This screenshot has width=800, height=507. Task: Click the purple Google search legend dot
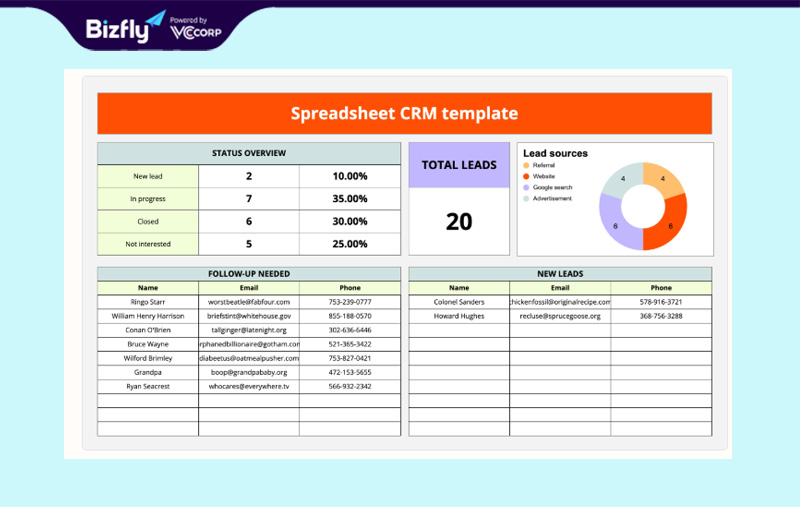[x=527, y=187]
